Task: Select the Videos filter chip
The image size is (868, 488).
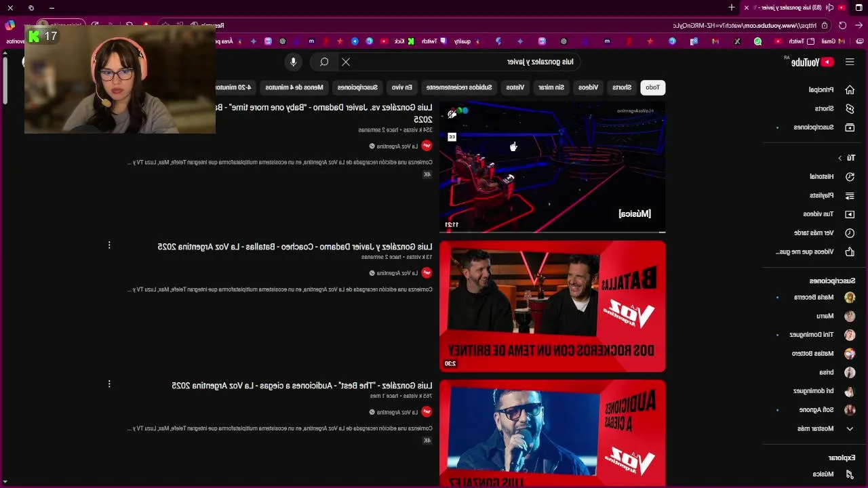Action: click(x=588, y=87)
